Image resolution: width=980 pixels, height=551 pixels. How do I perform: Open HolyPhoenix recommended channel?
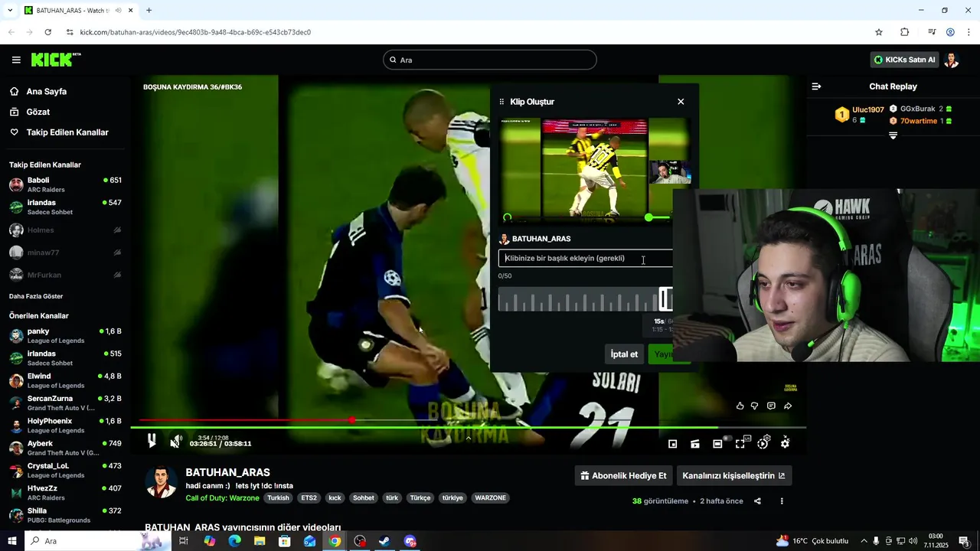(x=65, y=425)
